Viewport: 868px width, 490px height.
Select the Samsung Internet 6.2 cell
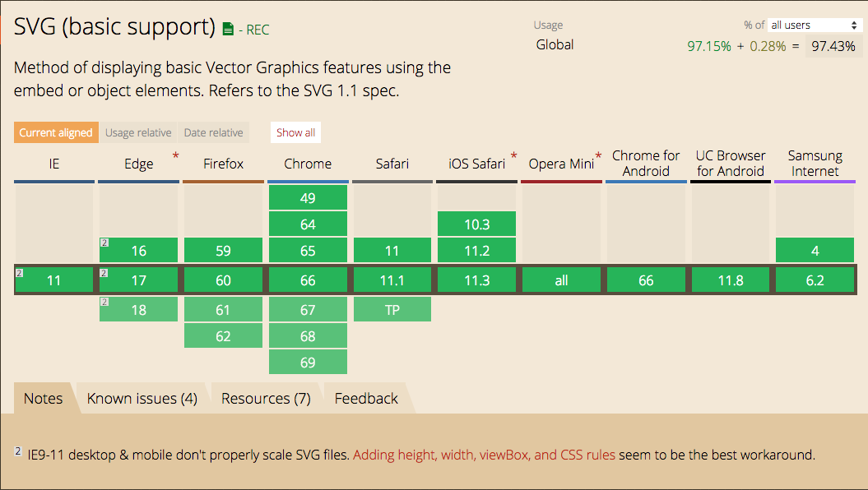pos(815,280)
